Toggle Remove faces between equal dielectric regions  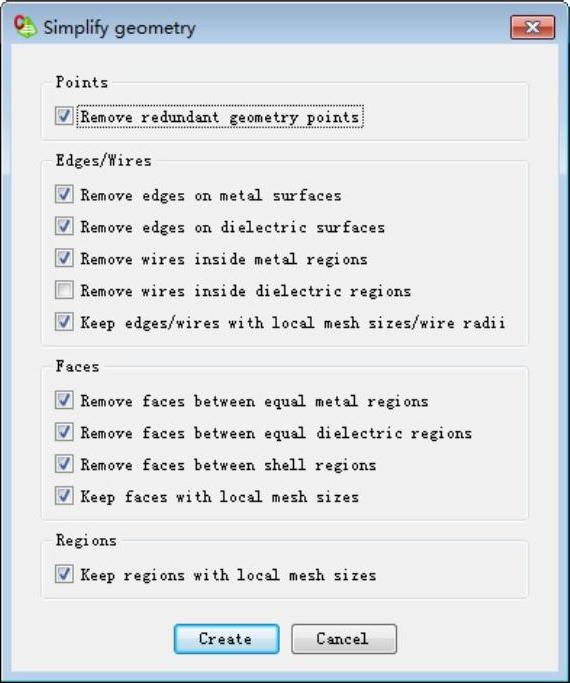(64, 432)
